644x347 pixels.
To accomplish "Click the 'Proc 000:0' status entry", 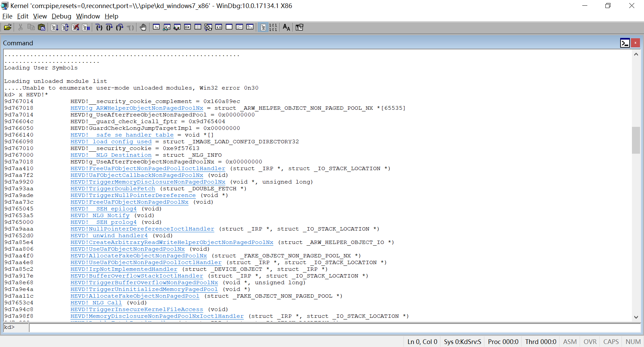I will pos(503,342).
